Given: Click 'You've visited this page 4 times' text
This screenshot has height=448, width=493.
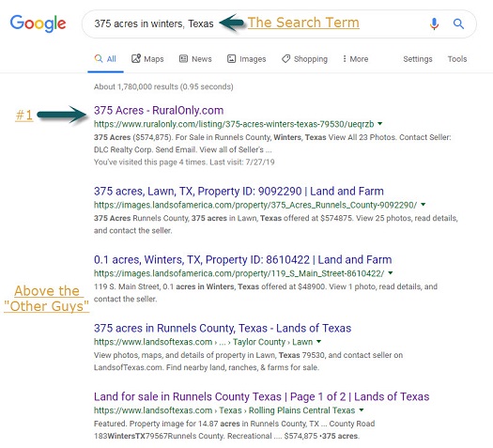Looking at the screenshot, I should [184, 162].
